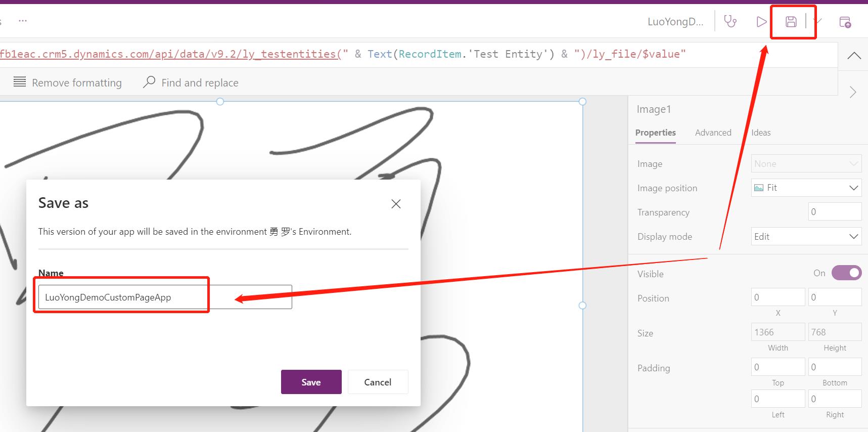
Task: Collapse the formula bar with chevron
Action: (854, 56)
